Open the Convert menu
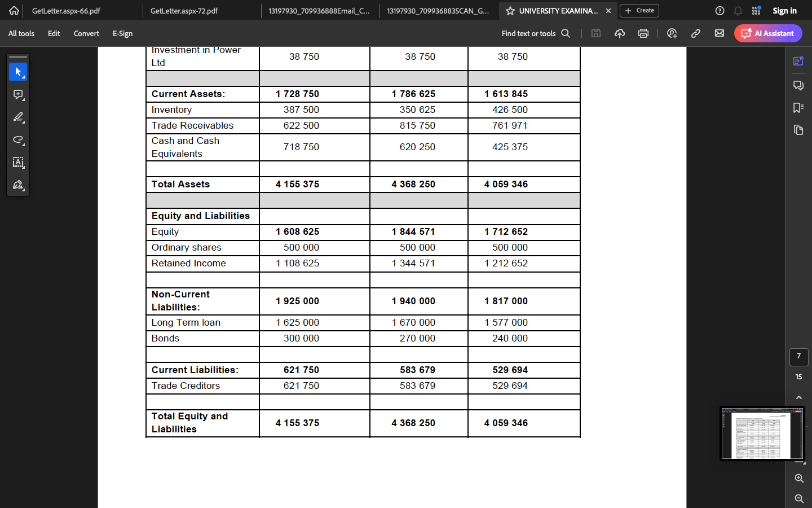812x508 pixels. 86,33
